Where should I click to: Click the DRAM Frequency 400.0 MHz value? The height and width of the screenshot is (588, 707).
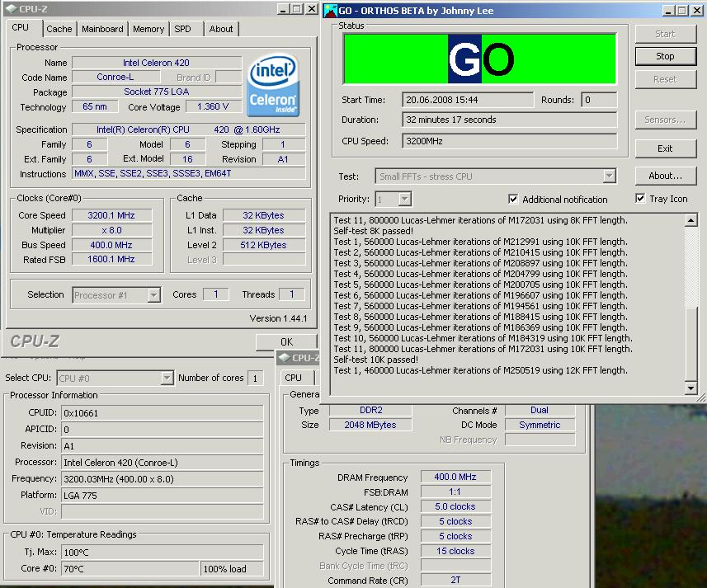(455, 477)
